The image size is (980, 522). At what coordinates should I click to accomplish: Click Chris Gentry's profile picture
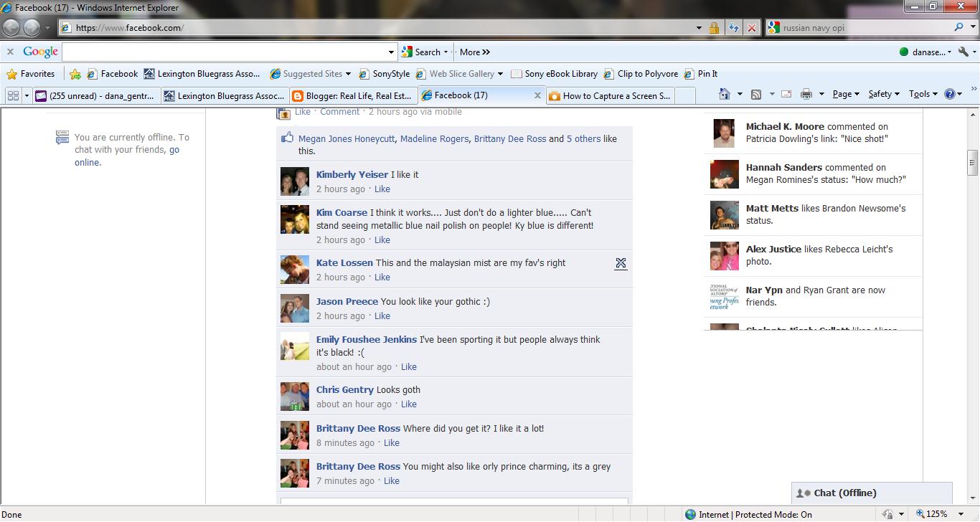coord(294,397)
